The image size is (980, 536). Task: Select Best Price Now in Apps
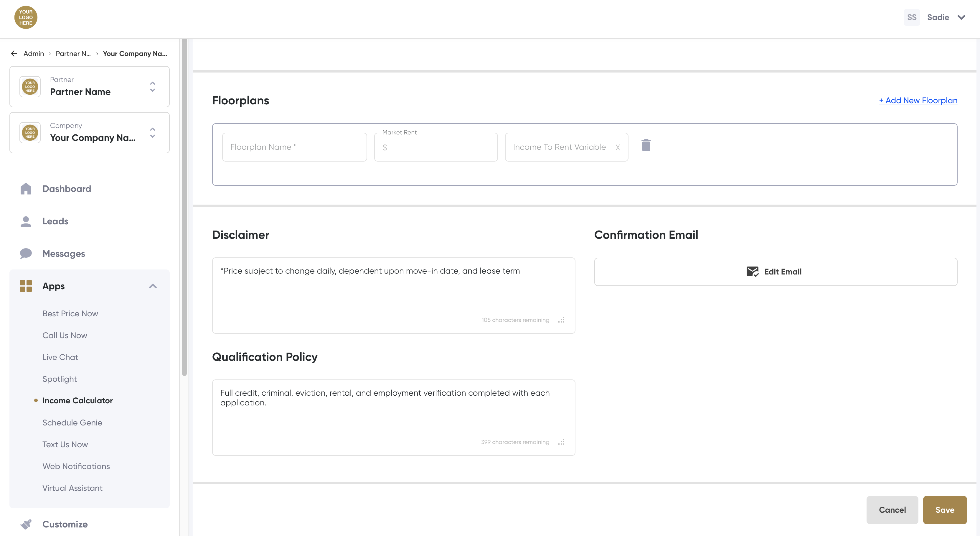70,314
